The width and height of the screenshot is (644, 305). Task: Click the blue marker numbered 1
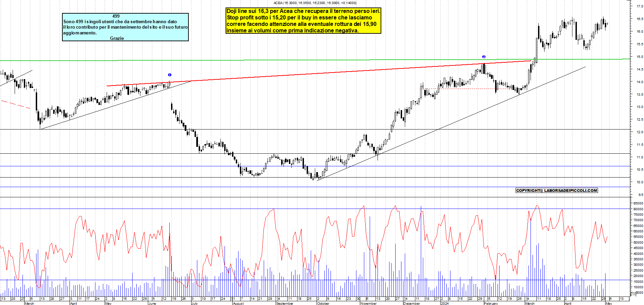point(170,75)
